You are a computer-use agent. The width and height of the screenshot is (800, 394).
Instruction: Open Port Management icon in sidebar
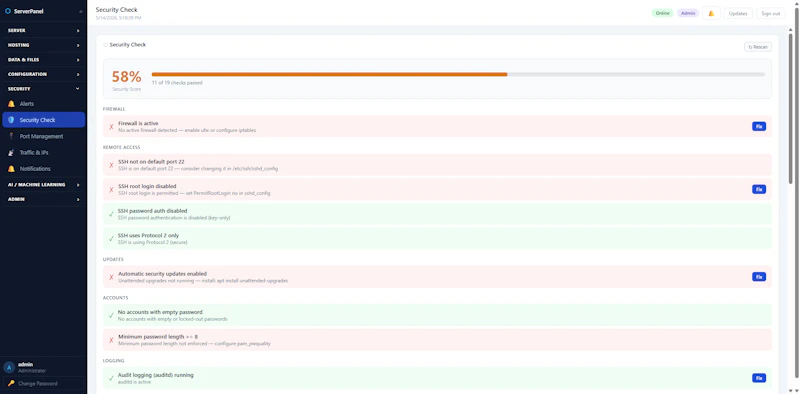click(11, 136)
